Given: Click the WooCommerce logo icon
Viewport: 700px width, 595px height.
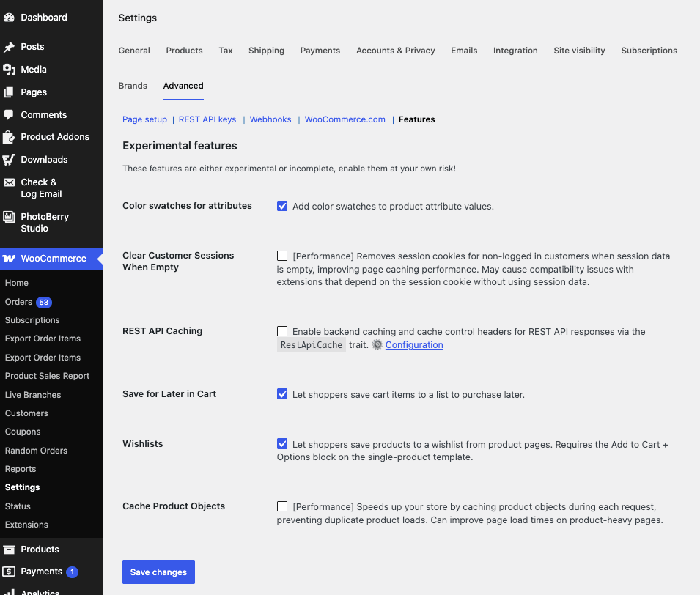Looking at the screenshot, I should tap(9, 259).
